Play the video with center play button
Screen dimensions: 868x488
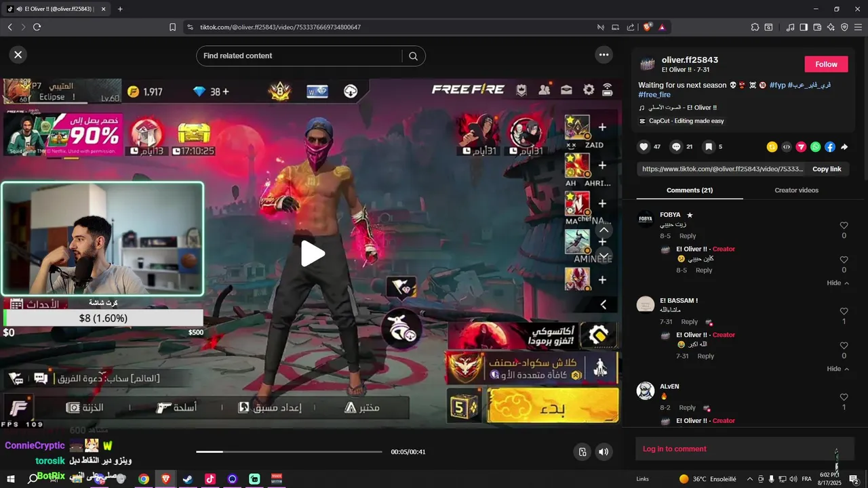coord(313,253)
